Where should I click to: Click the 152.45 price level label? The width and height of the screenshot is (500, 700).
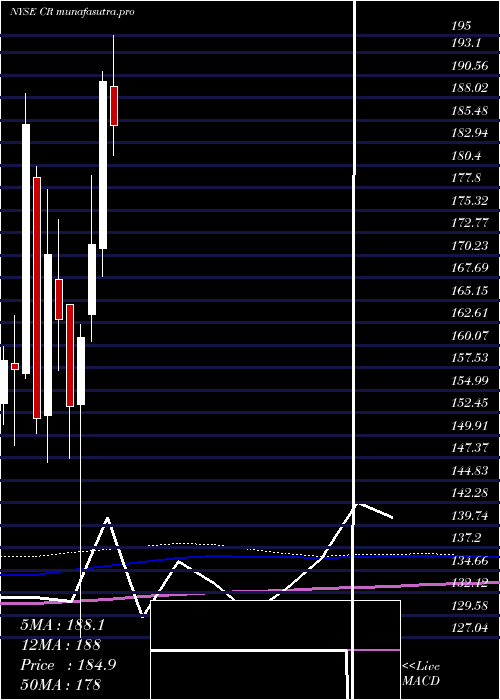[x=470, y=403]
